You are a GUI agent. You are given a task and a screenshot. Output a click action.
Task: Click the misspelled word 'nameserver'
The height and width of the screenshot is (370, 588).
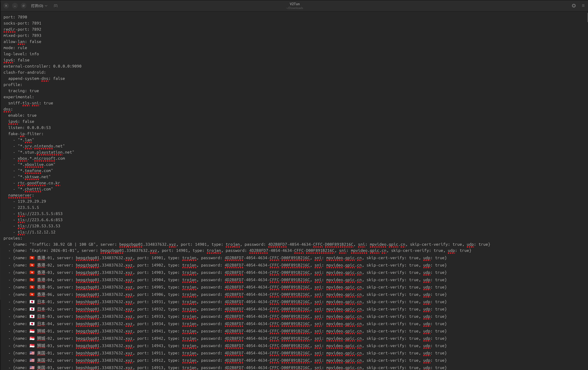[20, 195]
